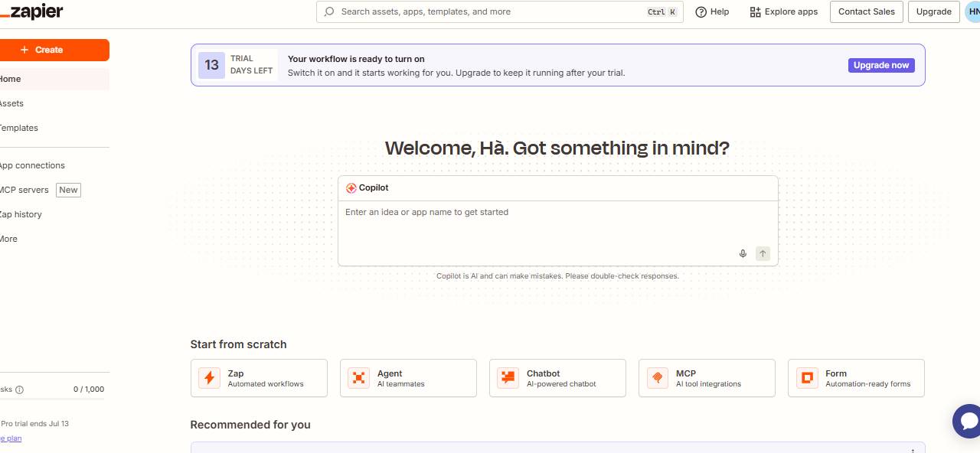Click the Start from scratch heading

click(238, 344)
